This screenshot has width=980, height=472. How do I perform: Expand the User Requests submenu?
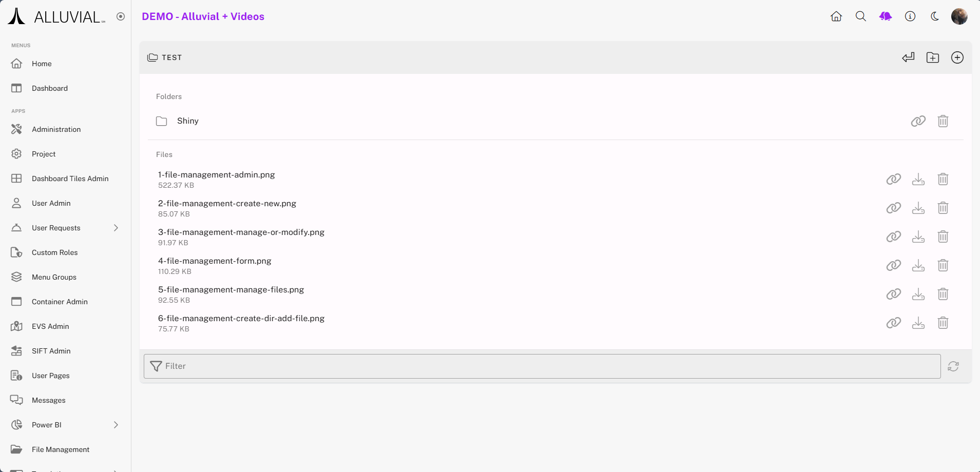pos(116,228)
